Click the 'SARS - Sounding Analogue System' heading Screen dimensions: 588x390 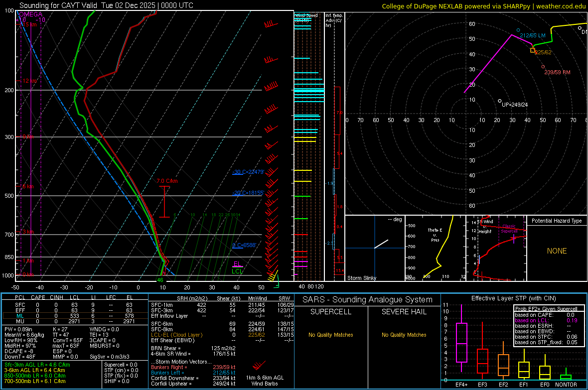tap(368, 300)
